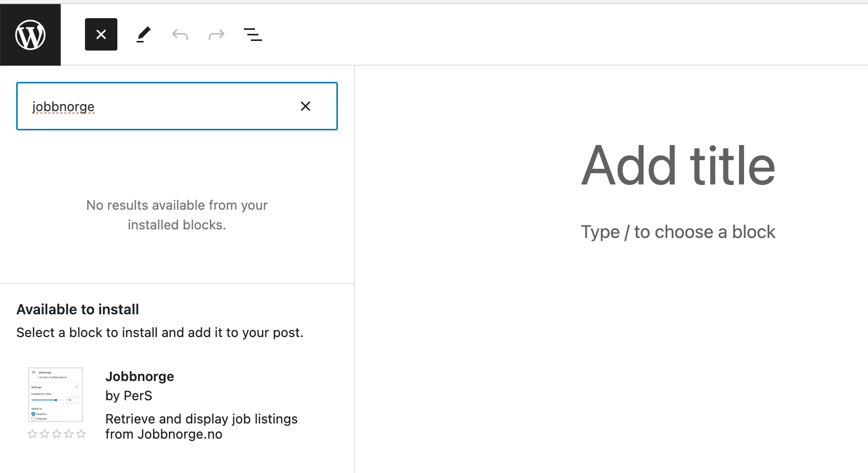Select the Edit pencil tool

coord(143,34)
